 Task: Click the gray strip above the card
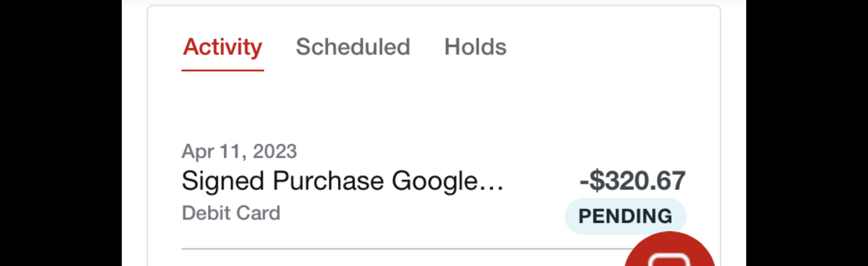tap(434, 2)
